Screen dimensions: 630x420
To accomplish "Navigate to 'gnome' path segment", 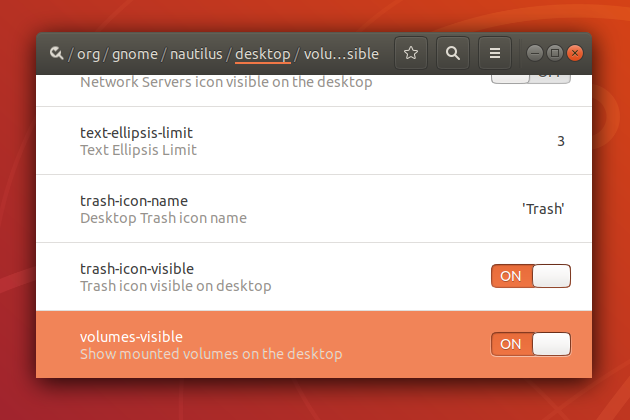I will (x=131, y=54).
